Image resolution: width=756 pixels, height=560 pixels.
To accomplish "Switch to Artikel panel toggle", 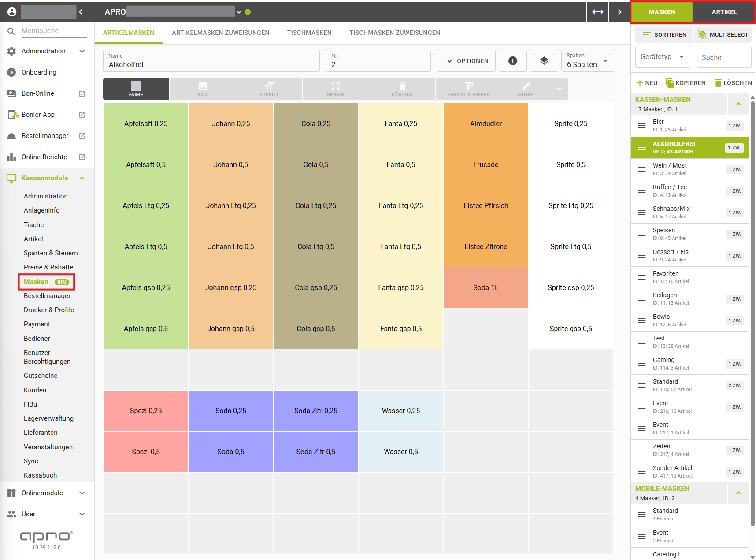I will 724,12.
